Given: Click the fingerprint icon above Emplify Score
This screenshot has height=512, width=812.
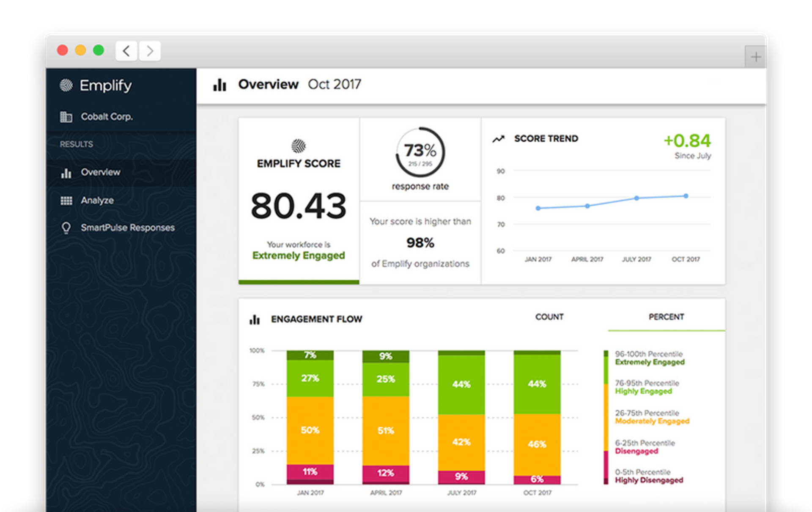Looking at the screenshot, I should [x=299, y=146].
